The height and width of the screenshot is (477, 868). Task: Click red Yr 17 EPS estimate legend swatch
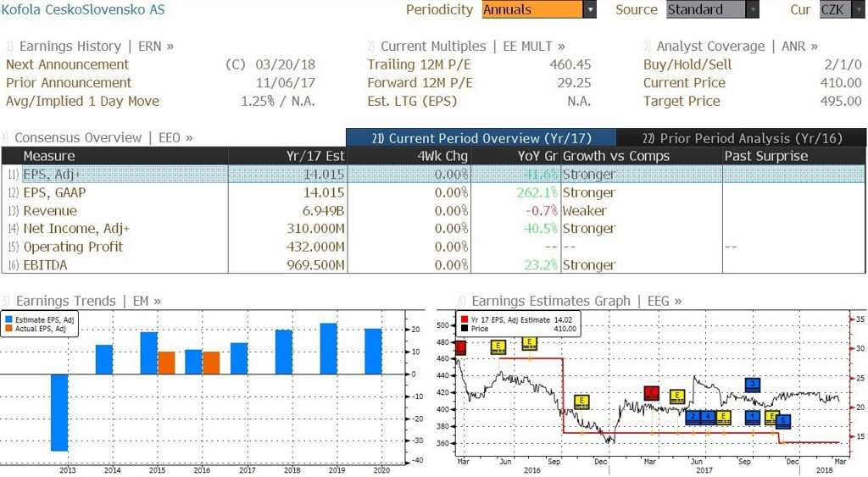coord(465,320)
